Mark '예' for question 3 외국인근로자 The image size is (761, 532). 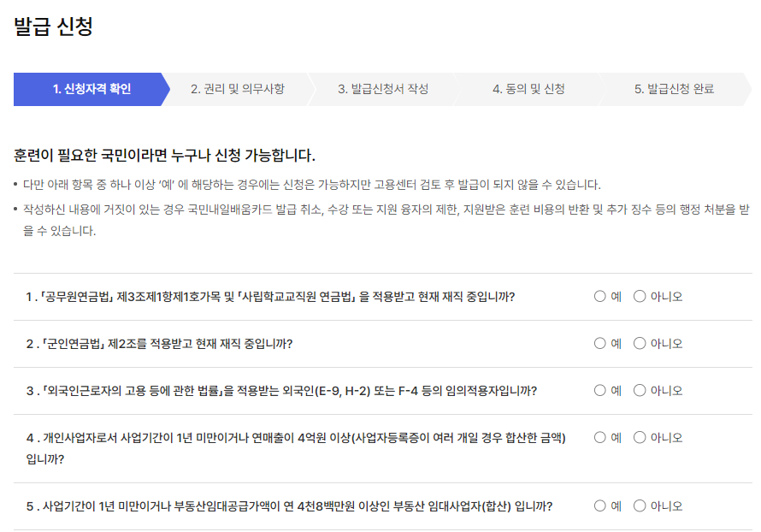(x=600, y=390)
